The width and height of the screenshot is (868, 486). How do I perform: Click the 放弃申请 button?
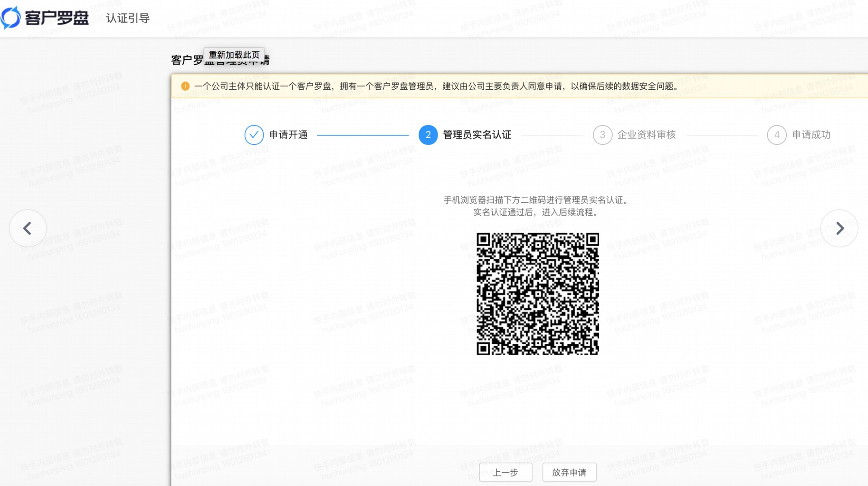tap(569, 472)
